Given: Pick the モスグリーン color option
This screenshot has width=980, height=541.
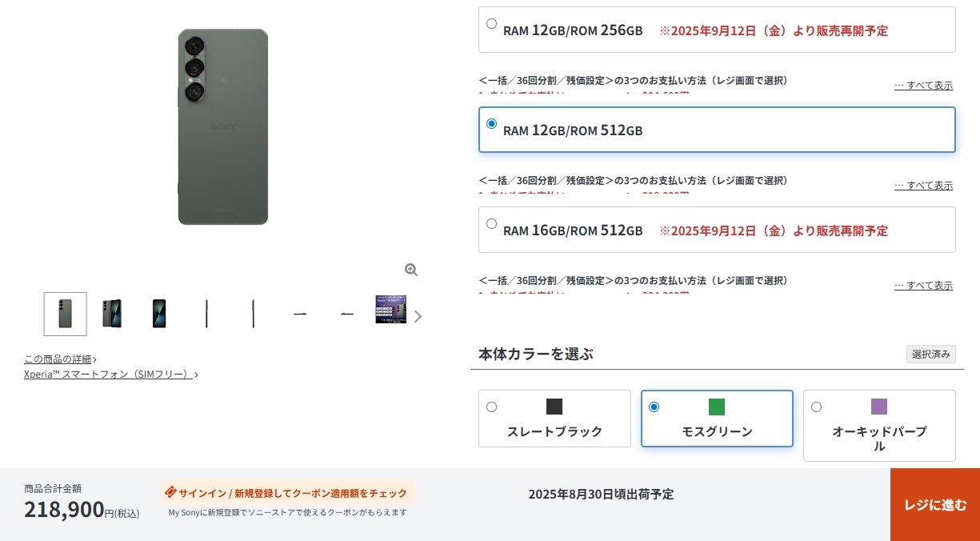Looking at the screenshot, I should [x=717, y=419].
